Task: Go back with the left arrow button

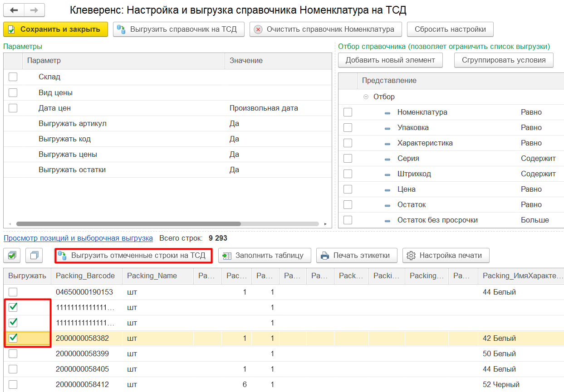Action: [14, 10]
